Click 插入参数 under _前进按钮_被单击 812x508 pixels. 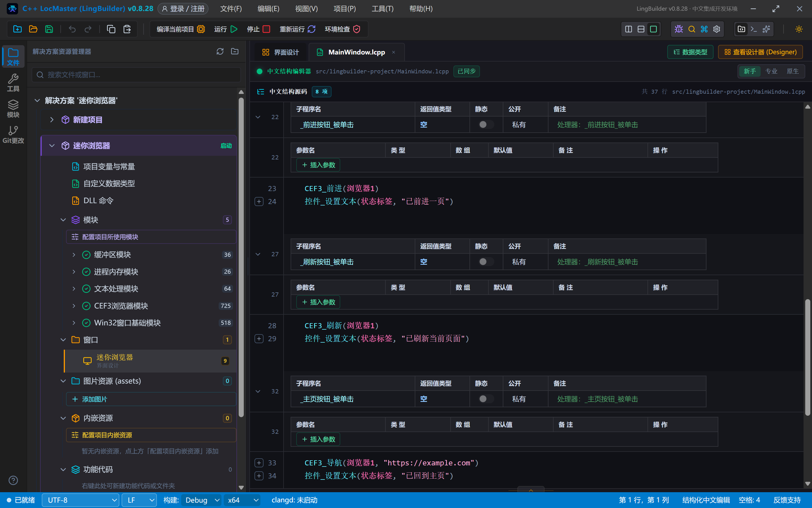click(318, 165)
